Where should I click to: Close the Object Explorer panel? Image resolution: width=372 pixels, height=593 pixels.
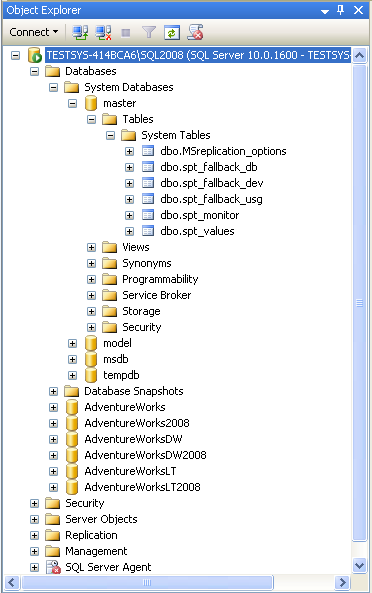pos(358,10)
